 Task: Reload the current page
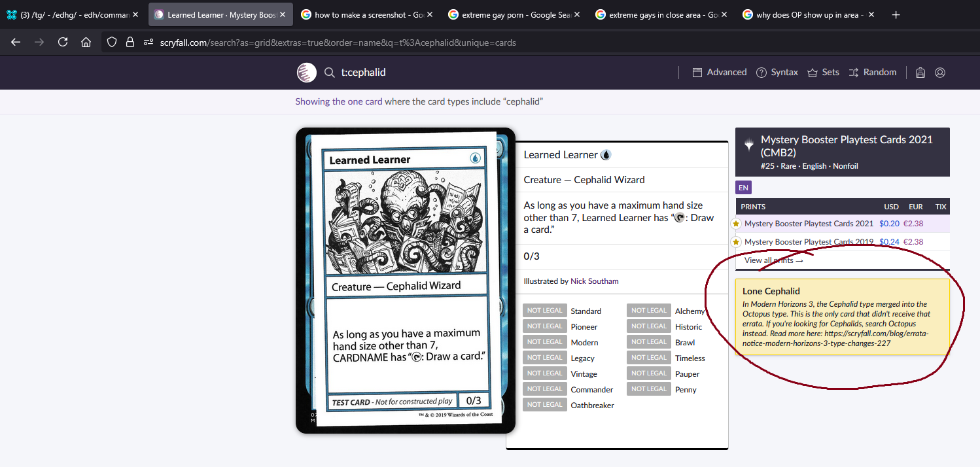tap(63, 42)
